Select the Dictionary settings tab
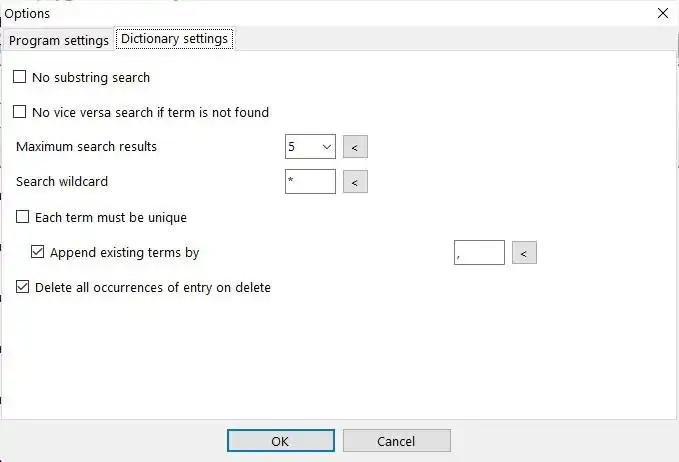The image size is (679, 462). click(x=175, y=40)
